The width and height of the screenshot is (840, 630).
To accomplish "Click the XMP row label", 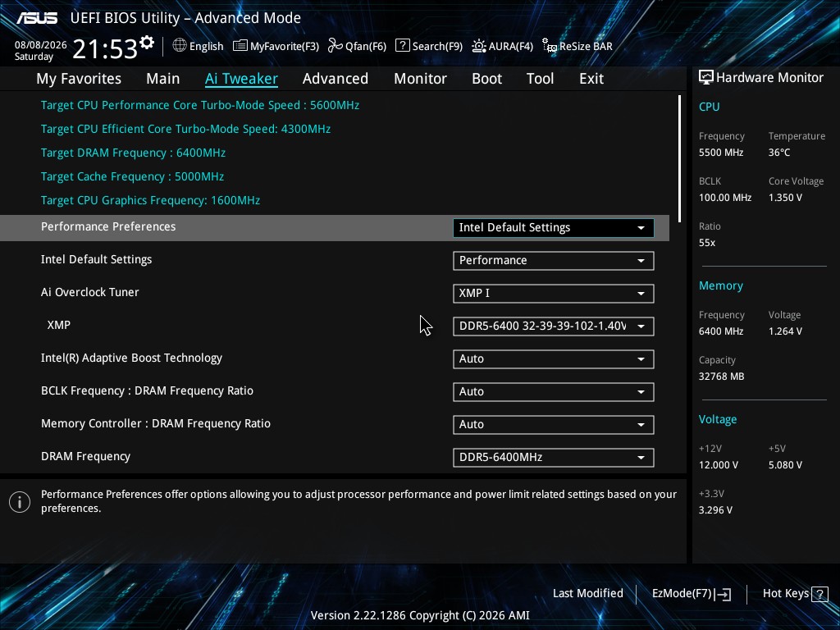I will coord(59,325).
